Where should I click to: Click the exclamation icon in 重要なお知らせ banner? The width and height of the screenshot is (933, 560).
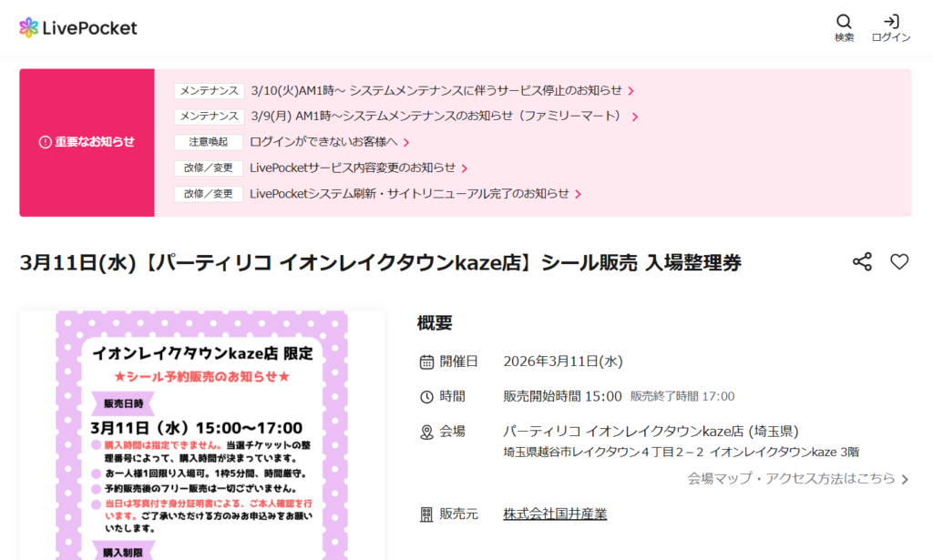[44, 143]
